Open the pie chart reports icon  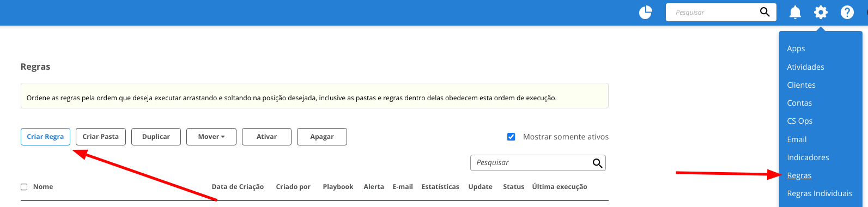646,12
